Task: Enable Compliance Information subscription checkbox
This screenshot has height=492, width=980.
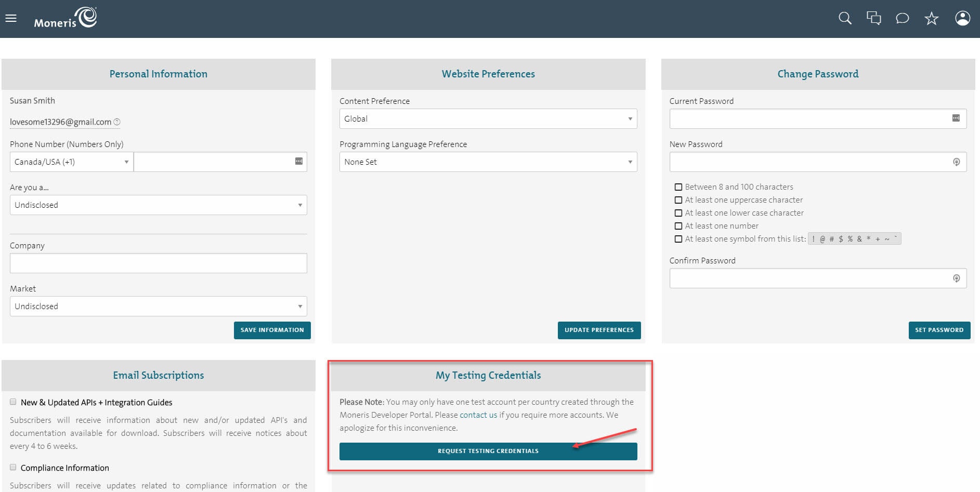Action: pyautogui.click(x=13, y=468)
